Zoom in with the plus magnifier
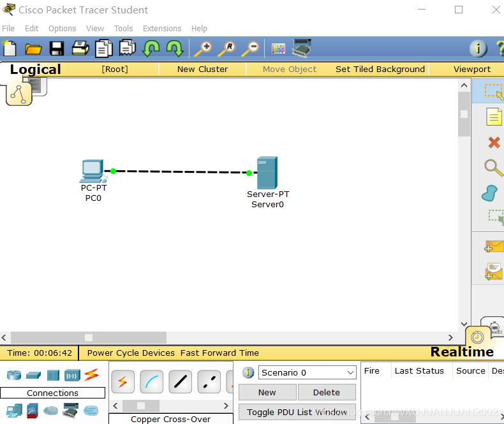 [x=203, y=49]
